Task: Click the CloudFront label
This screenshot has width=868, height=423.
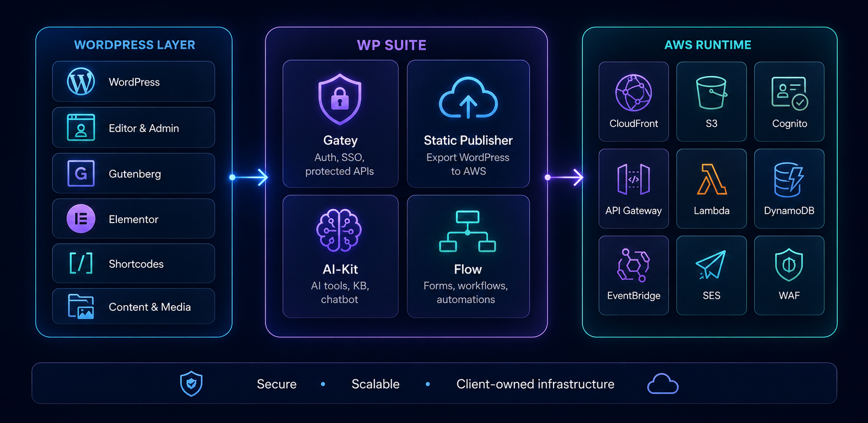Action: click(634, 124)
